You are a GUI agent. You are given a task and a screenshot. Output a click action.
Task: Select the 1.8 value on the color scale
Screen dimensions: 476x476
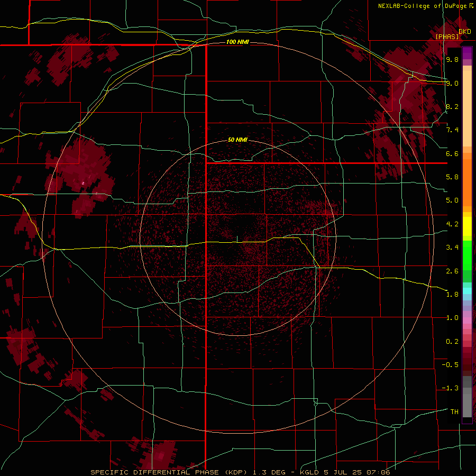[452, 295]
